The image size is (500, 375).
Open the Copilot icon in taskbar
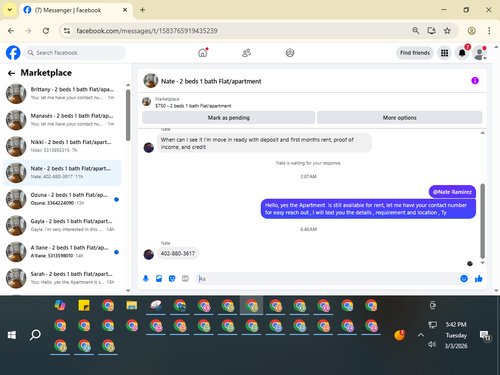point(60,305)
